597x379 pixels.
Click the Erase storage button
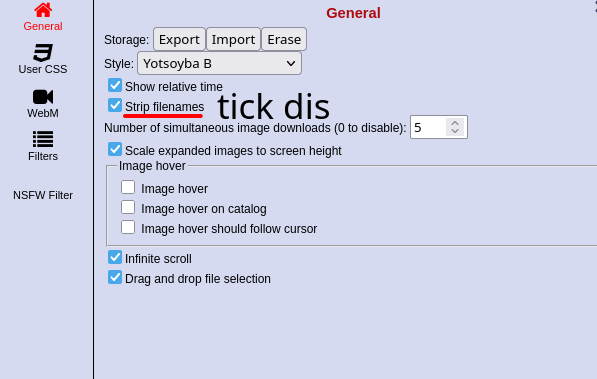click(284, 39)
